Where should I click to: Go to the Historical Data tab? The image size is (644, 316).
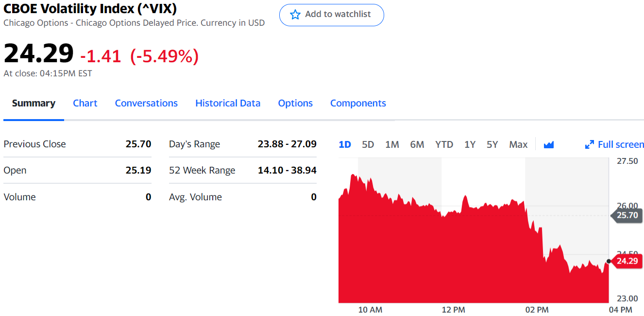228,103
